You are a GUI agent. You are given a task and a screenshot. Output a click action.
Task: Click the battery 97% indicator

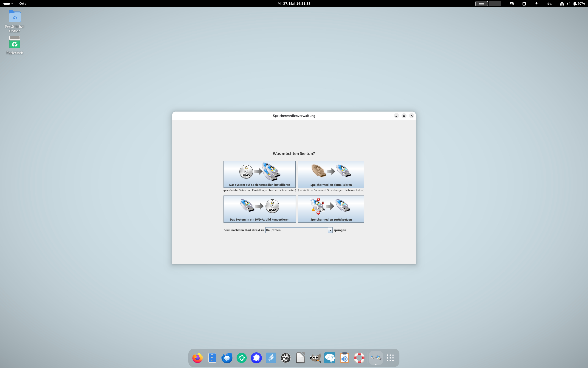tap(579, 4)
